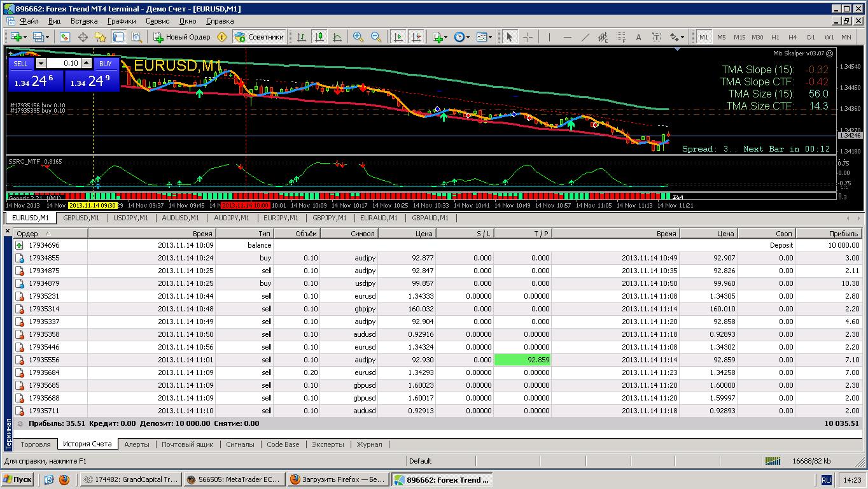Toggle the Советники auto-trading button
The width and height of the screenshot is (868, 489).
point(259,37)
